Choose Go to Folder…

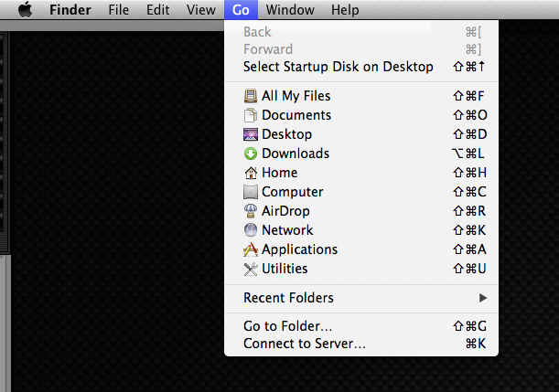[x=287, y=325]
